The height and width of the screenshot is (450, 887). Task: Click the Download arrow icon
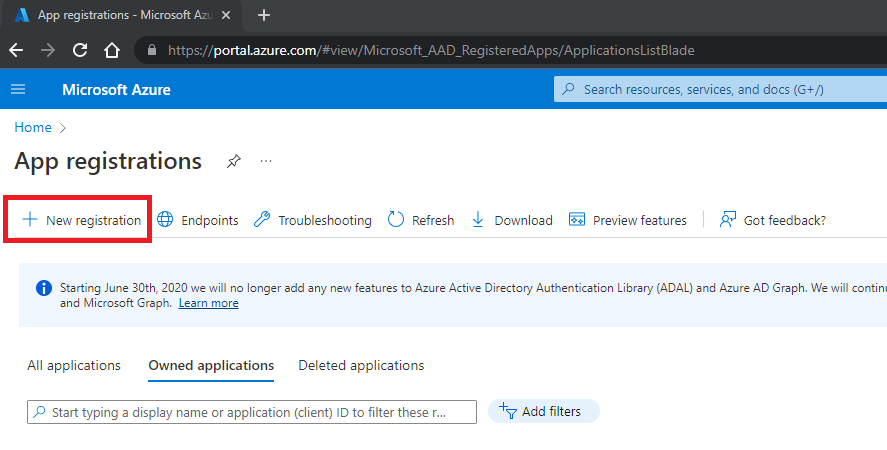478,219
